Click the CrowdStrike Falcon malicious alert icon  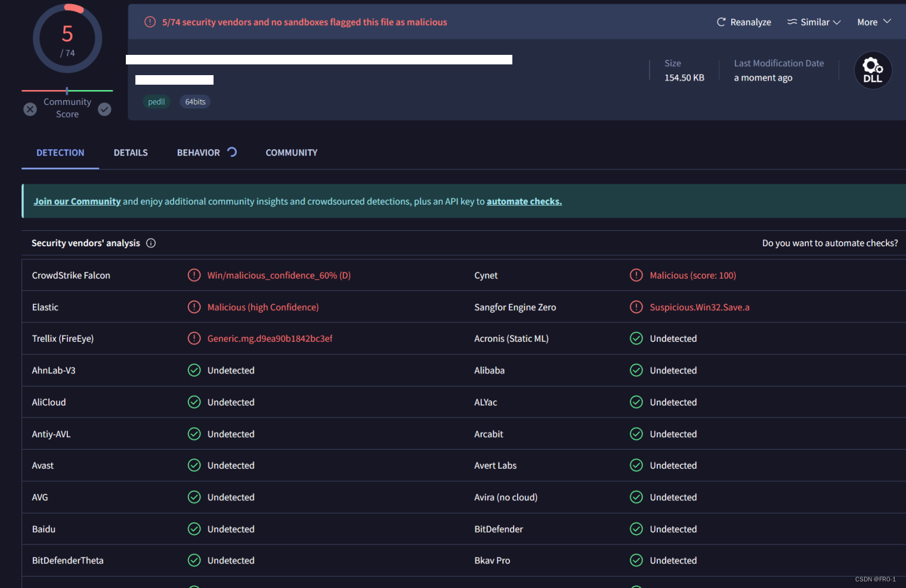click(194, 275)
